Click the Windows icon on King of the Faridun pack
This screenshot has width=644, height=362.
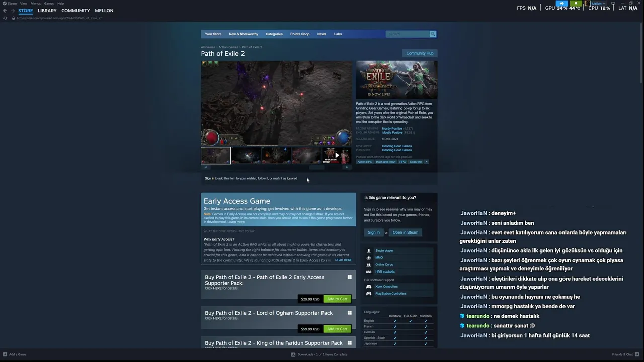[x=350, y=343]
